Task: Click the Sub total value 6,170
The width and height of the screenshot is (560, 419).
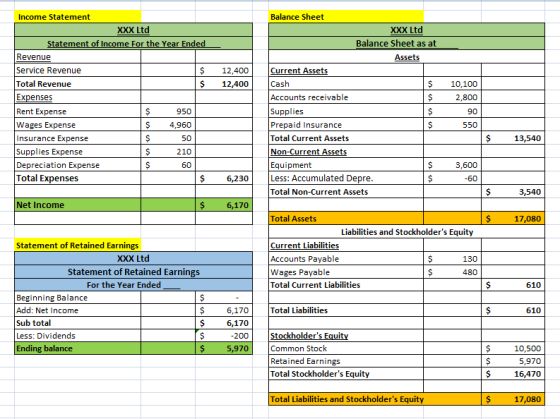Action: point(224,323)
